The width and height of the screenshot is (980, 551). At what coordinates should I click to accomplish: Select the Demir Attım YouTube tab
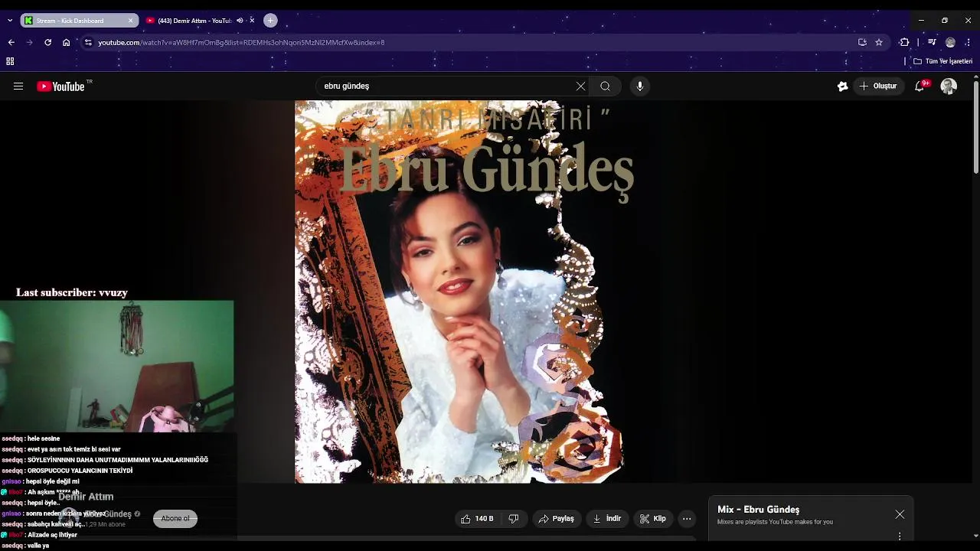(194, 21)
